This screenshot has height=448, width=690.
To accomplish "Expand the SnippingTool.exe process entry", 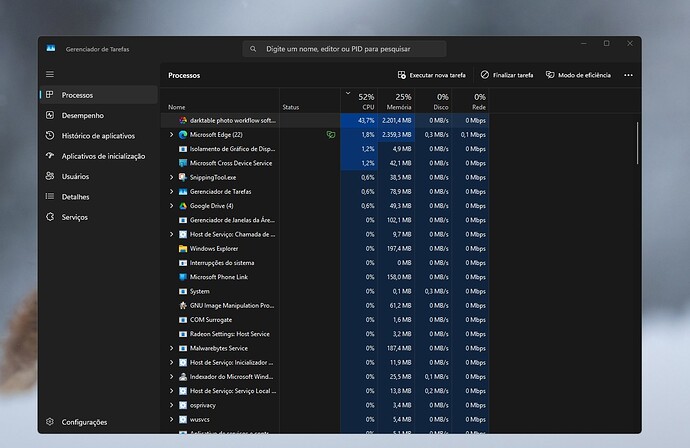I will pos(171,177).
